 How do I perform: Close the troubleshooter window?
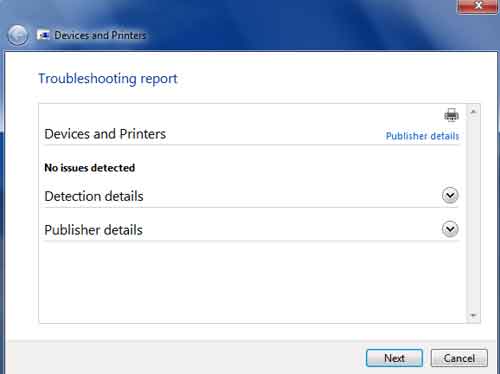pyautogui.click(x=478, y=6)
